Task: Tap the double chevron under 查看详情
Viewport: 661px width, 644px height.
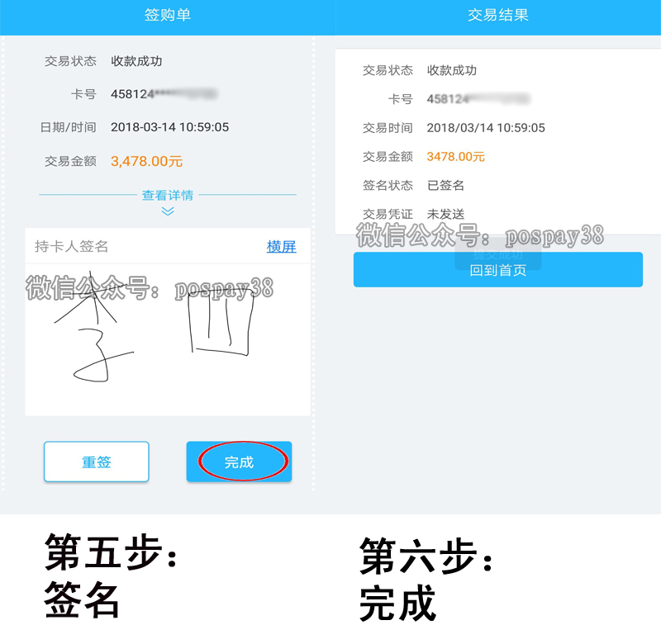Action: [168, 211]
